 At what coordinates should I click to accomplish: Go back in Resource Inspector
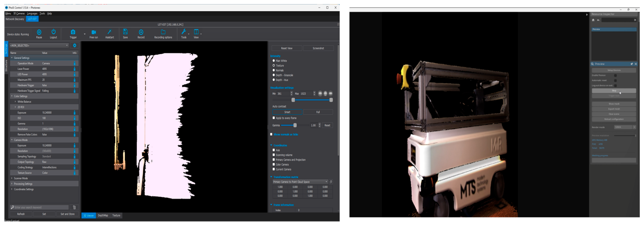pyautogui.click(x=598, y=20)
